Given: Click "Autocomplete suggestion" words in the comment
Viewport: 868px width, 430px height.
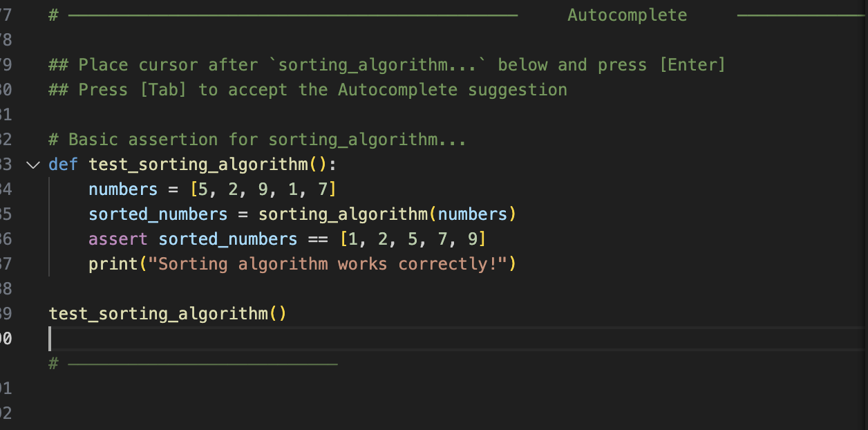Looking at the screenshot, I should 453,90.
